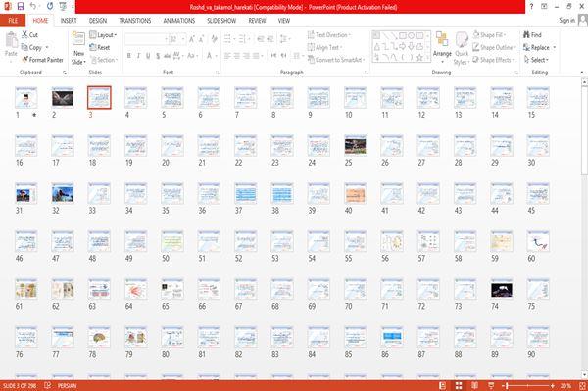Click Convert to SmartArt button

coord(336,60)
